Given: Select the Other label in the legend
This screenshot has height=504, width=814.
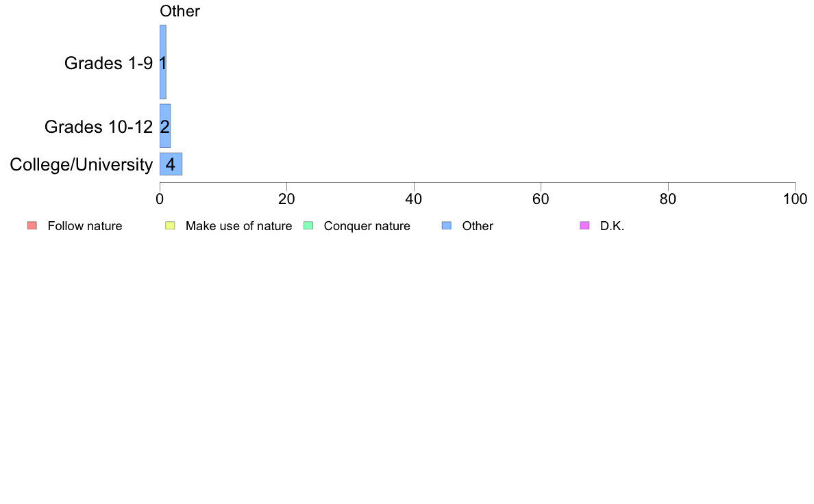Looking at the screenshot, I should 478,226.
